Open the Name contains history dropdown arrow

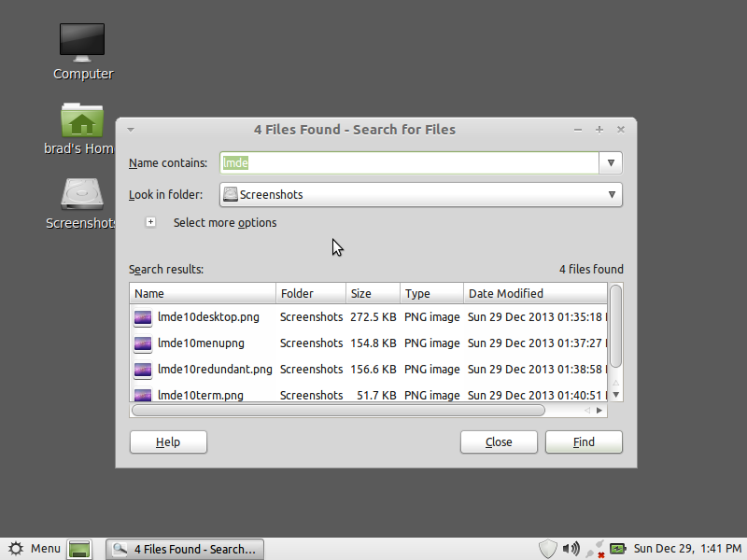click(611, 162)
